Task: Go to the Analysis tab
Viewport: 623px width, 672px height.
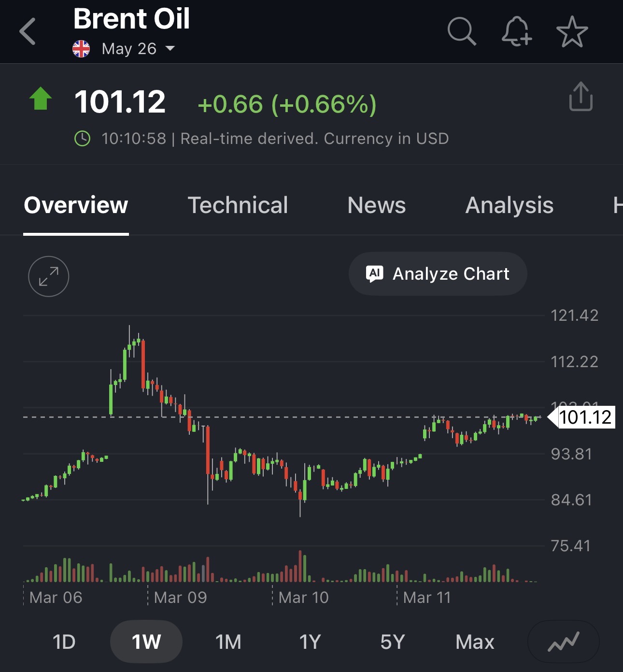Action: [x=509, y=205]
